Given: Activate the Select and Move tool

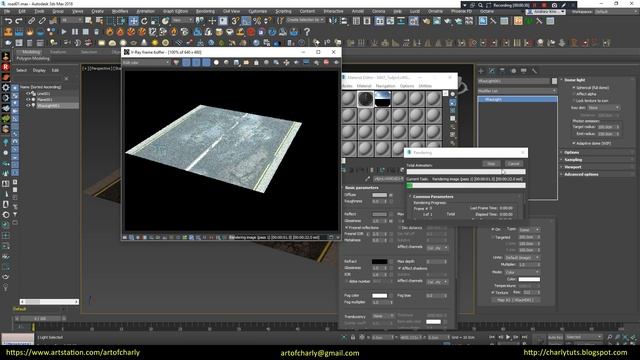Looking at the screenshot, I should pos(133,20).
